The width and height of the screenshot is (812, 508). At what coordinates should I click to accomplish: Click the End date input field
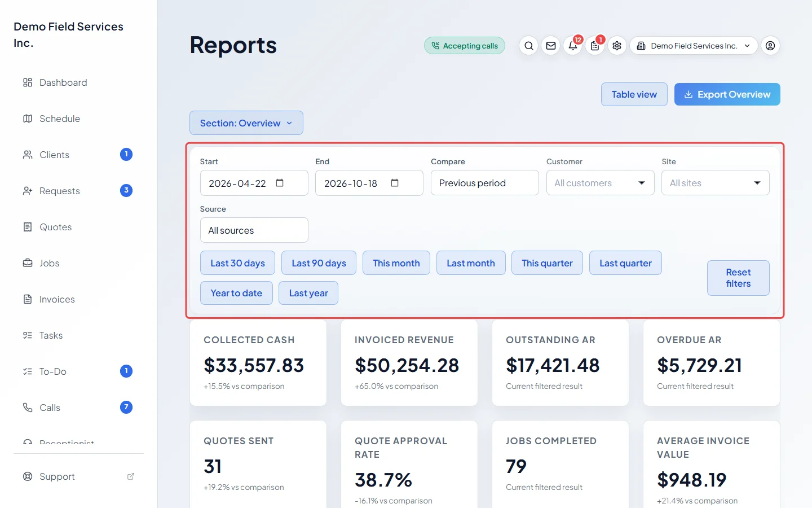[369, 183]
